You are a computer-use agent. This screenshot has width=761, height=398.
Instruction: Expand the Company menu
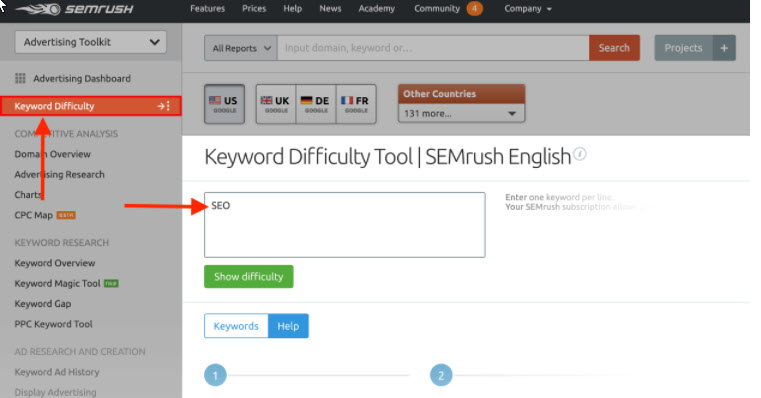[x=528, y=9]
